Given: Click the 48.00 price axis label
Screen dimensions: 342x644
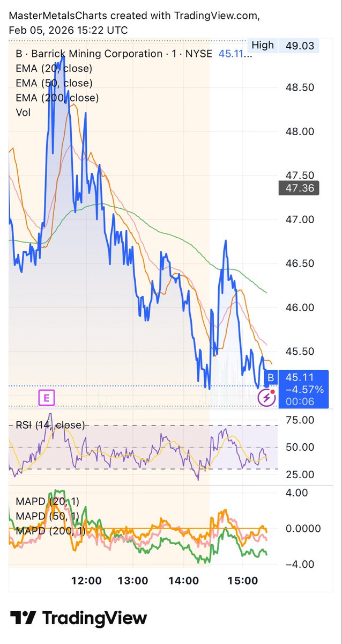Looking at the screenshot, I should (x=300, y=131).
